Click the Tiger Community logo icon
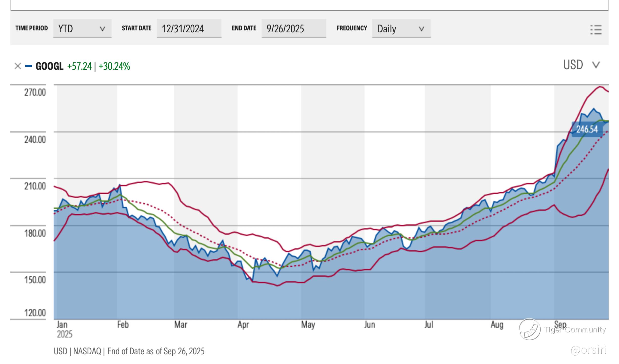 pyautogui.click(x=530, y=329)
